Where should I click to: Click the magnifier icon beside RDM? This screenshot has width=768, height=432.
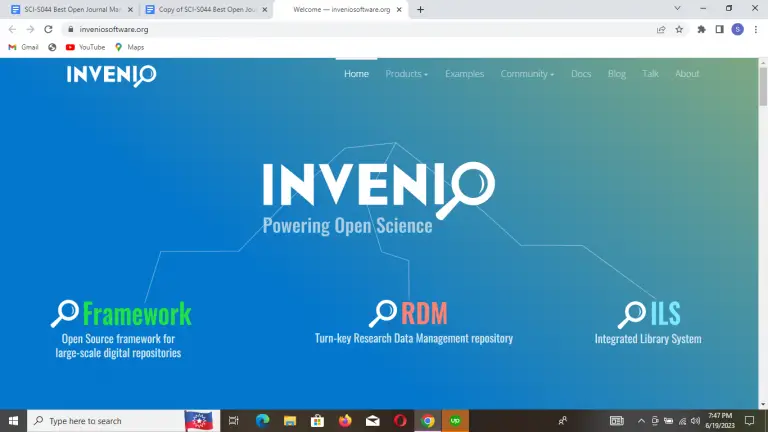[383, 314]
